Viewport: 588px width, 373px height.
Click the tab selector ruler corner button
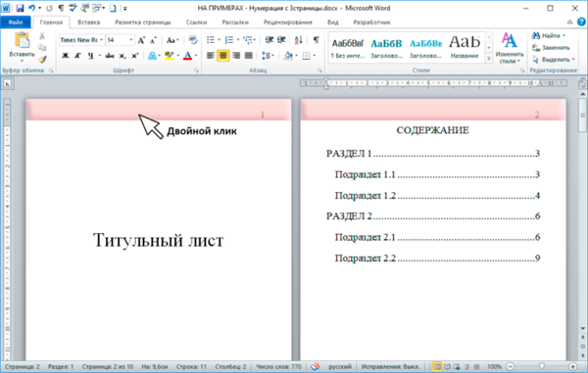pos(7,83)
